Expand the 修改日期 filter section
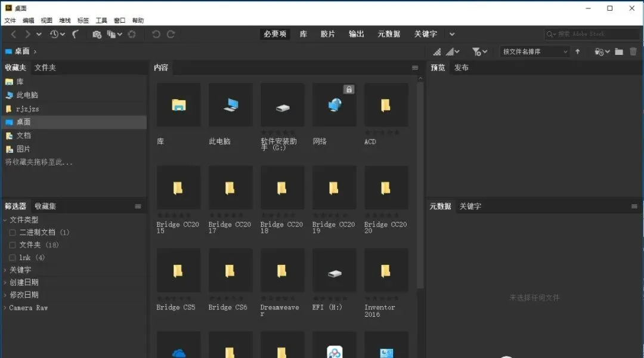The width and height of the screenshot is (644, 358). click(x=5, y=295)
